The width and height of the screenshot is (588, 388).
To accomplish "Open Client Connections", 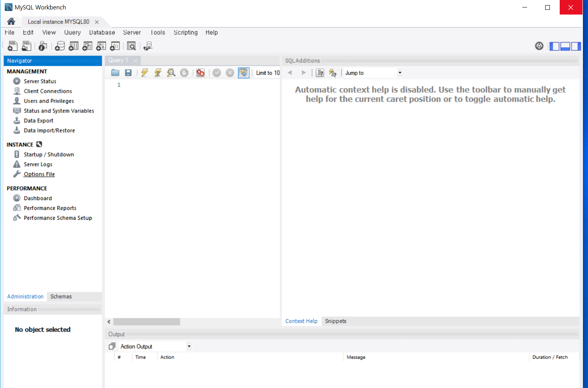I will click(48, 91).
